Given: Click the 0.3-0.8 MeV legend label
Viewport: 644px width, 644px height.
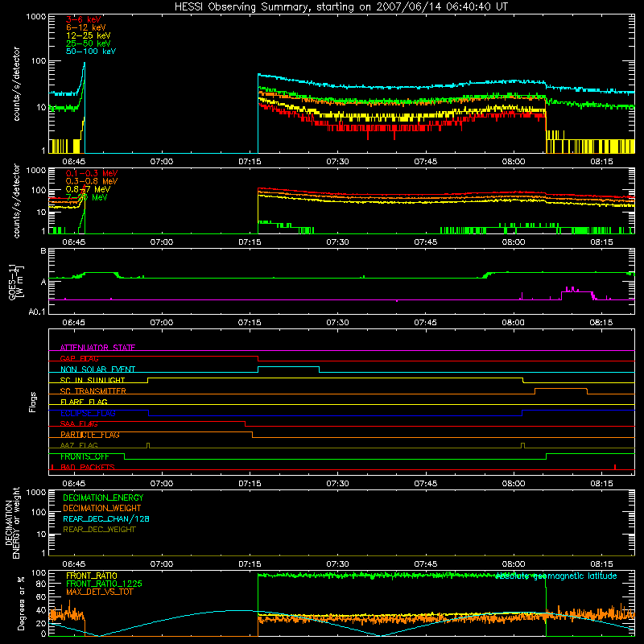Looking at the screenshot, I should [92, 181].
